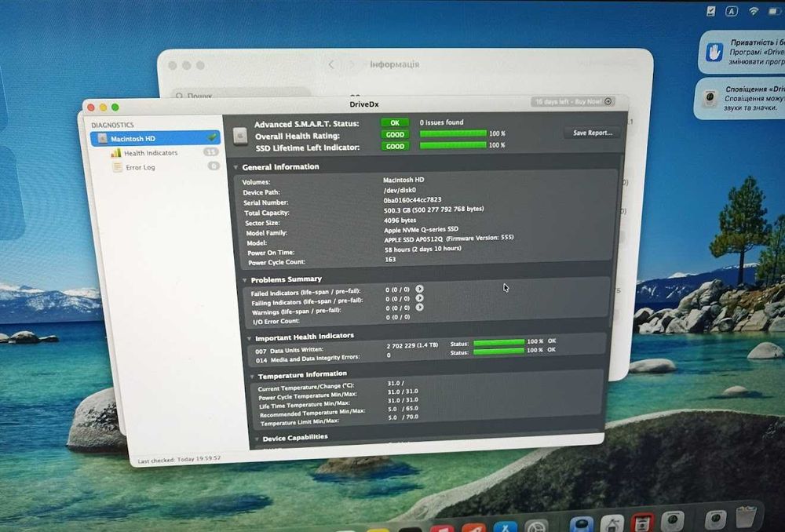Open Health Indicators in the sidebar
The image size is (785, 532).
point(151,153)
